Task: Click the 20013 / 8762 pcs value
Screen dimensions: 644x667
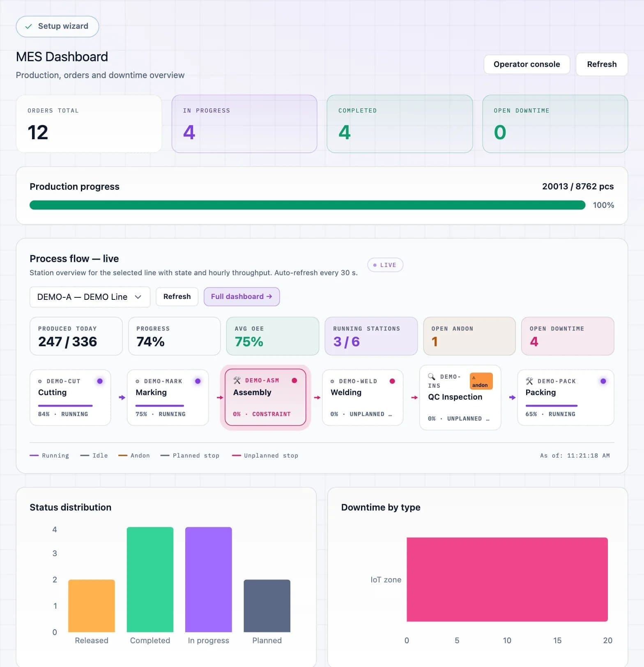Action: pos(577,186)
